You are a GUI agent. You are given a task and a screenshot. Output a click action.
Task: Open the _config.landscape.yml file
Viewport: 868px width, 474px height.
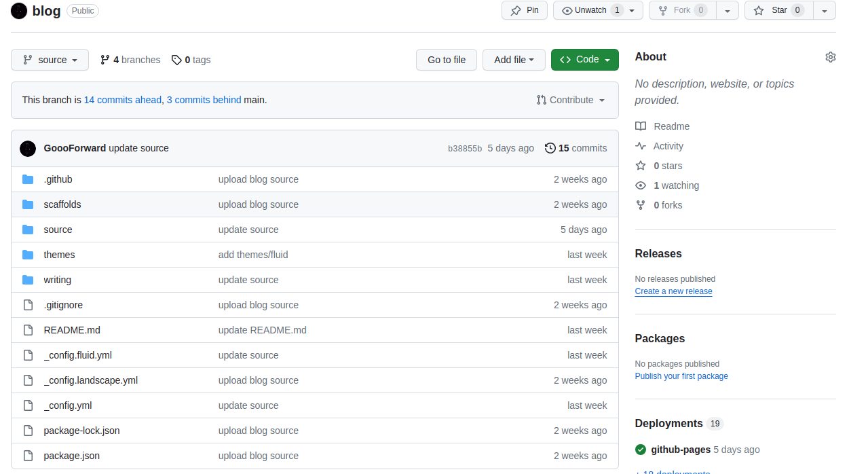[x=91, y=380]
